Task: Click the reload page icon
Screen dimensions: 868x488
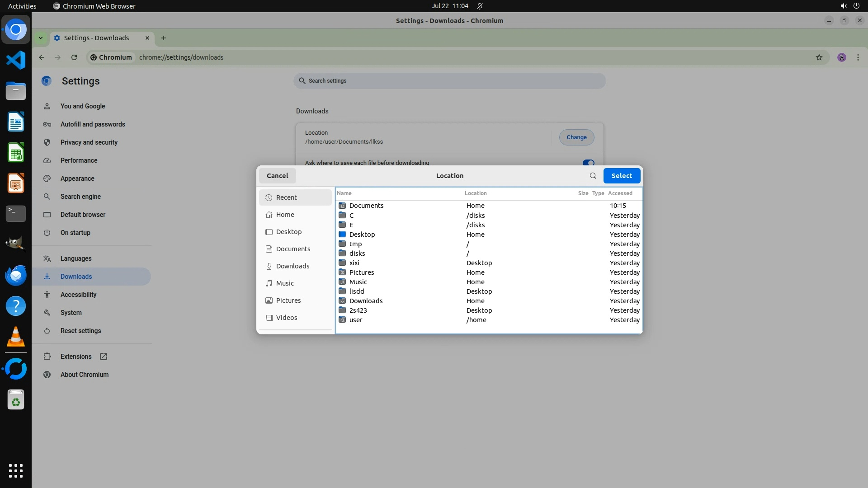Action: [x=74, y=57]
